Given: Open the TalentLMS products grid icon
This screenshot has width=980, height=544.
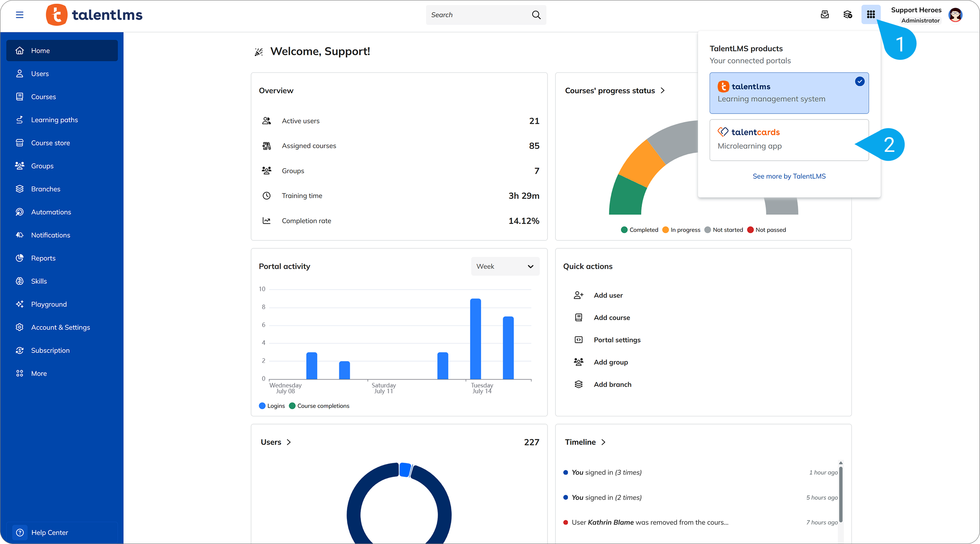Looking at the screenshot, I should tap(871, 15).
